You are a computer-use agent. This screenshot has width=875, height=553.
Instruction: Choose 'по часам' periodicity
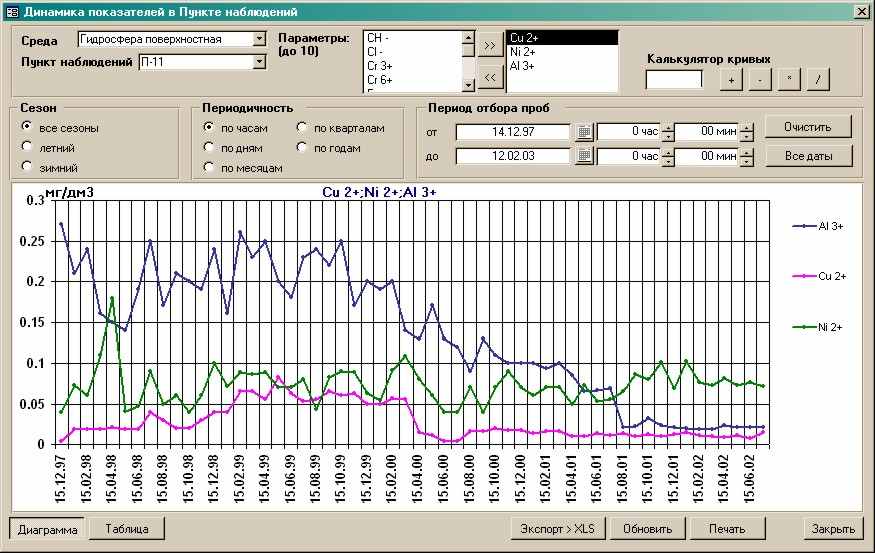208,127
